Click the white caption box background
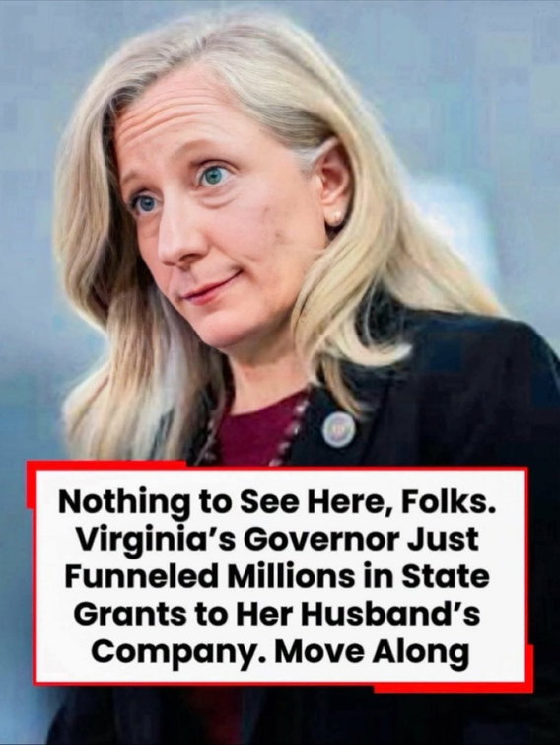560x745 pixels. [x=281, y=576]
